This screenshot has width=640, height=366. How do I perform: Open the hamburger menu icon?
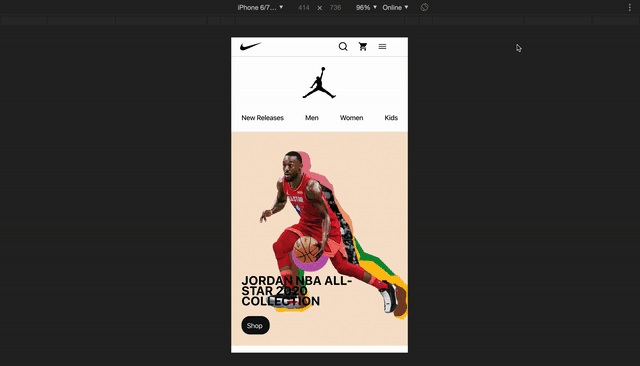[x=382, y=47]
